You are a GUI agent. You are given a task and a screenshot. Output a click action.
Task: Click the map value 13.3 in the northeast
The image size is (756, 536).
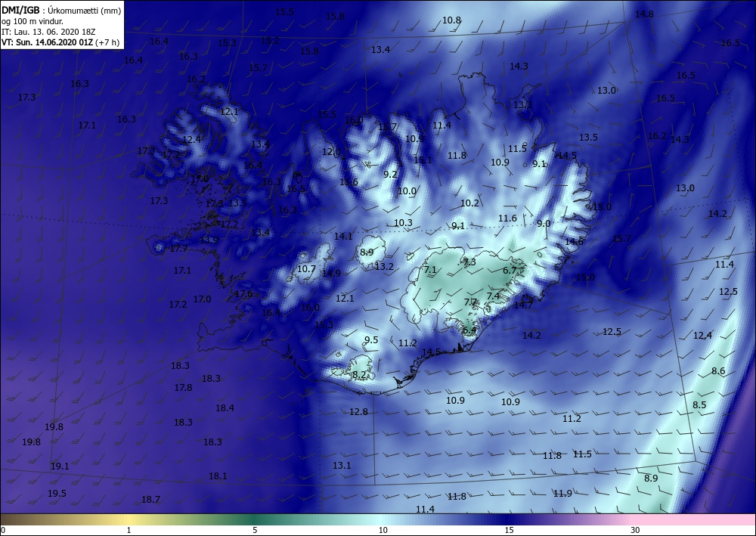(x=522, y=105)
